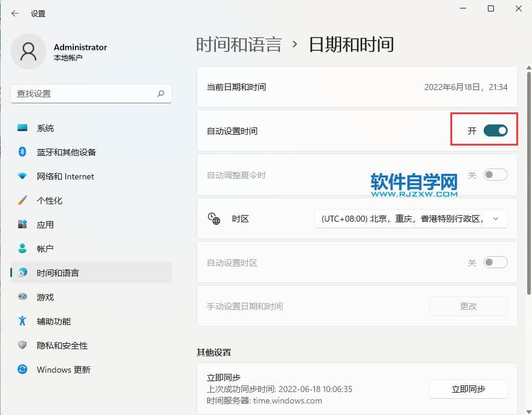Click the 立即同步 button
This screenshot has width=532, height=415.
468,389
